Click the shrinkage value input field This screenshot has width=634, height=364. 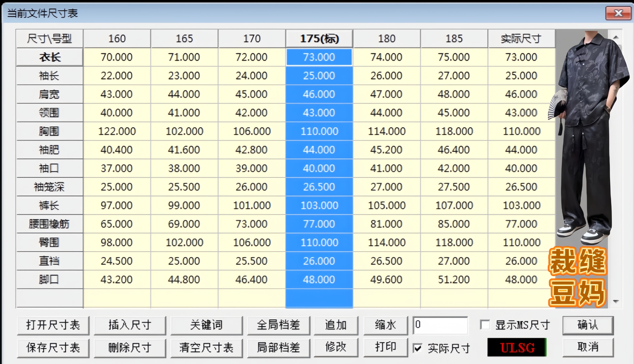click(440, 325)
